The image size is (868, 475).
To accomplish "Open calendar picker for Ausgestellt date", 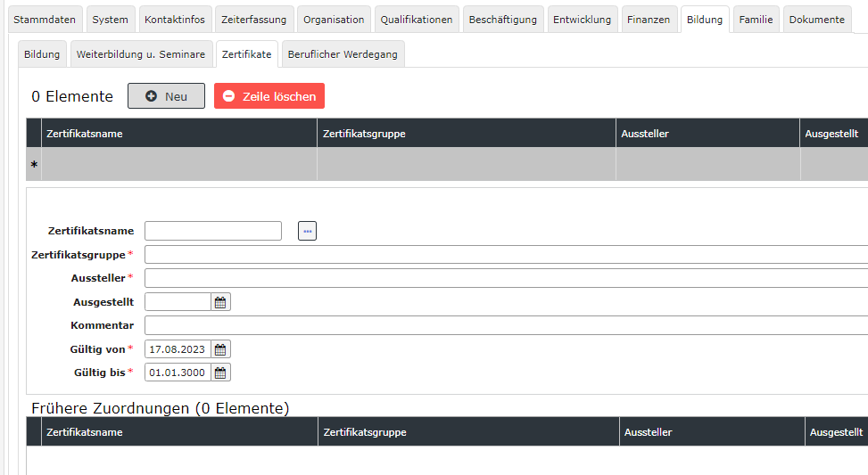I will [x=220, y=302].
